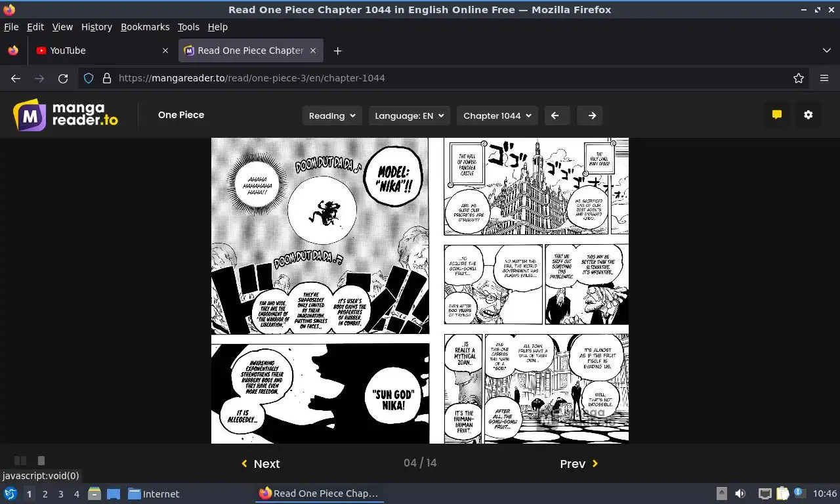
Task: Open the volume speaker tray icon
Action: click(x=740, y=493)
